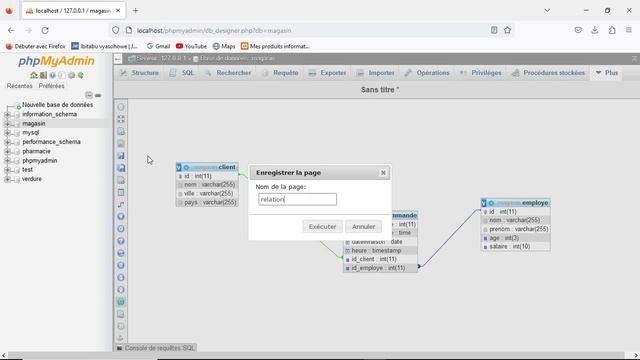Click the designer reload icon

pos(121,229)
